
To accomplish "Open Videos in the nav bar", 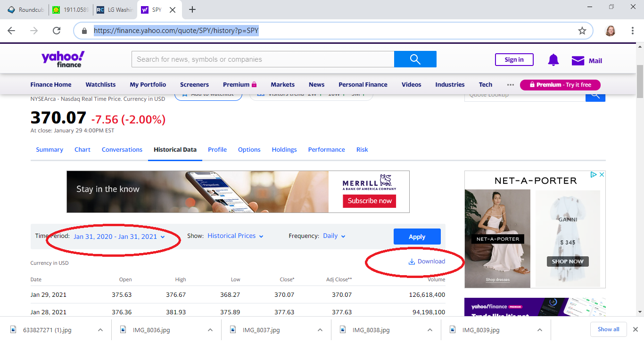I will 412,84.
